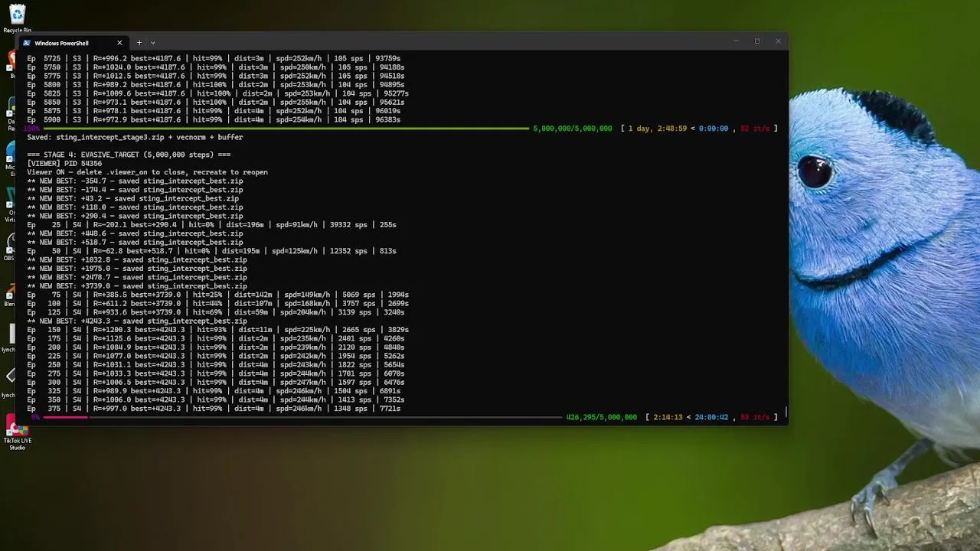Click the green completed 5,000,000/5,000,000 progress bar

[286, 129]
